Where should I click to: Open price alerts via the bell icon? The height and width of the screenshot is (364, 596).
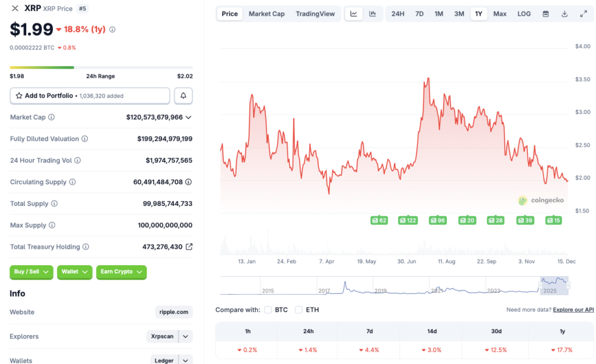(x=183, y=95)
